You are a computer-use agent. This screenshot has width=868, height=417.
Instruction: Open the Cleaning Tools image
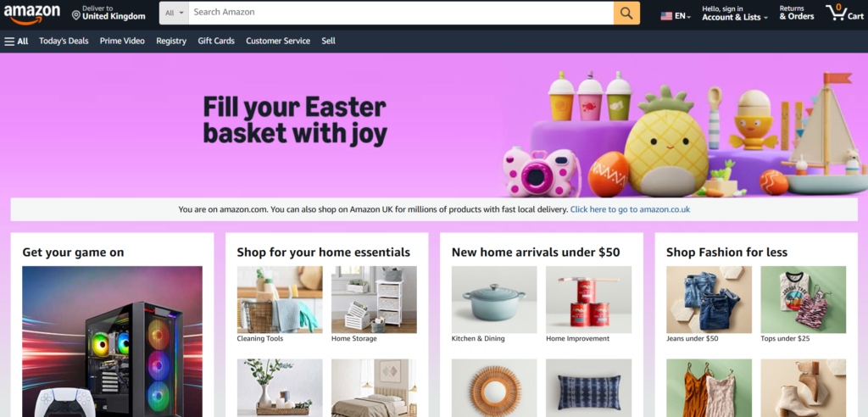coord(280,299)
